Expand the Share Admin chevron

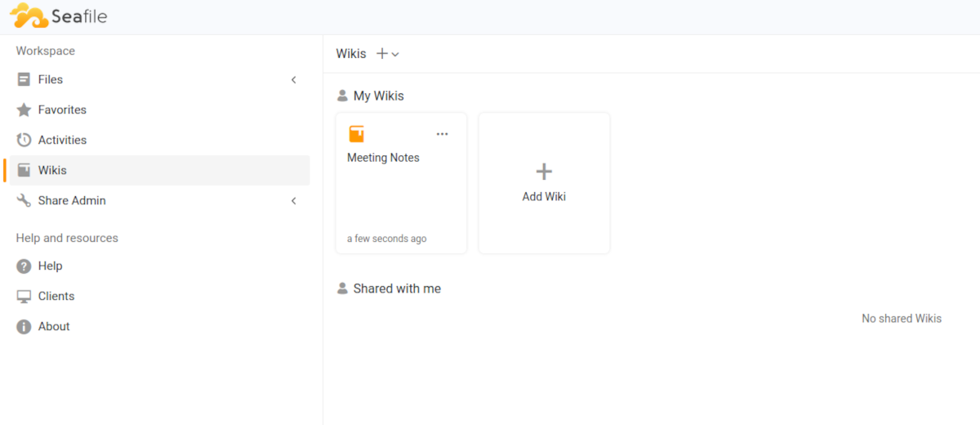pos(294,200)
